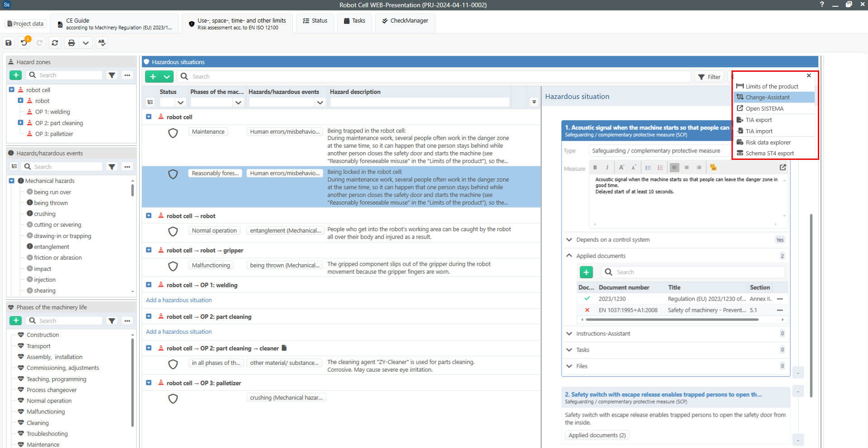Open the Project data tab
Screen dimensions: 868x448
point(26,23)
